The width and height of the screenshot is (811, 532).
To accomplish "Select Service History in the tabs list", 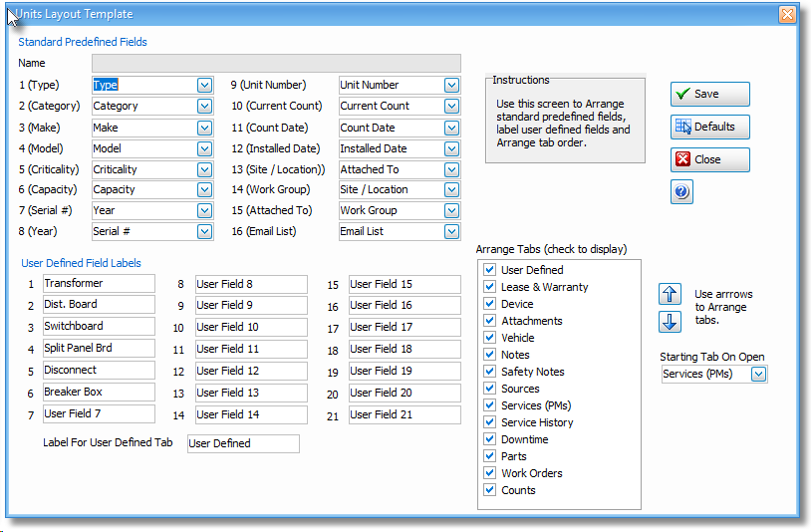I will coord(537,422).
